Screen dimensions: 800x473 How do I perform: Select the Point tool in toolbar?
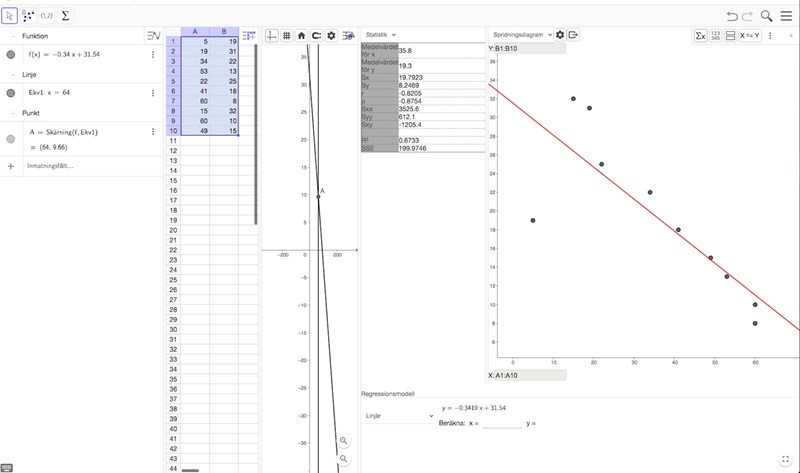pyautogui.click(x=27, y=16)
